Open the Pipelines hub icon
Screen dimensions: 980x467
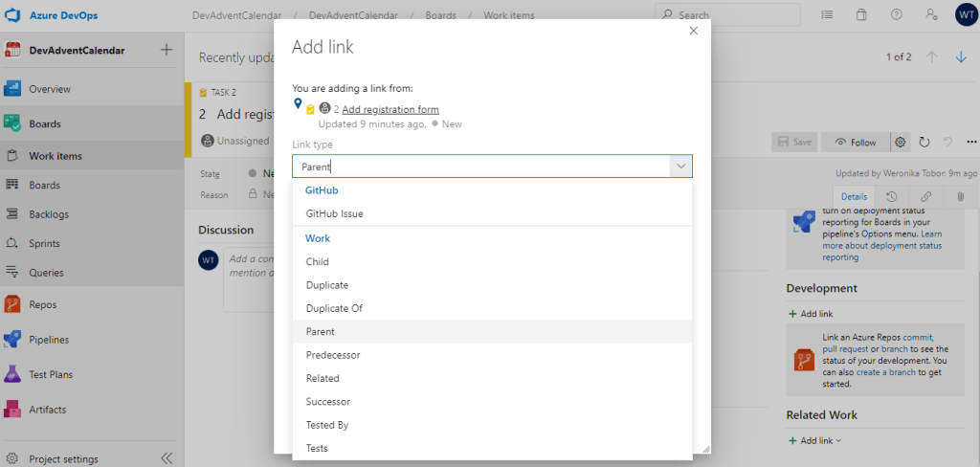12,340
